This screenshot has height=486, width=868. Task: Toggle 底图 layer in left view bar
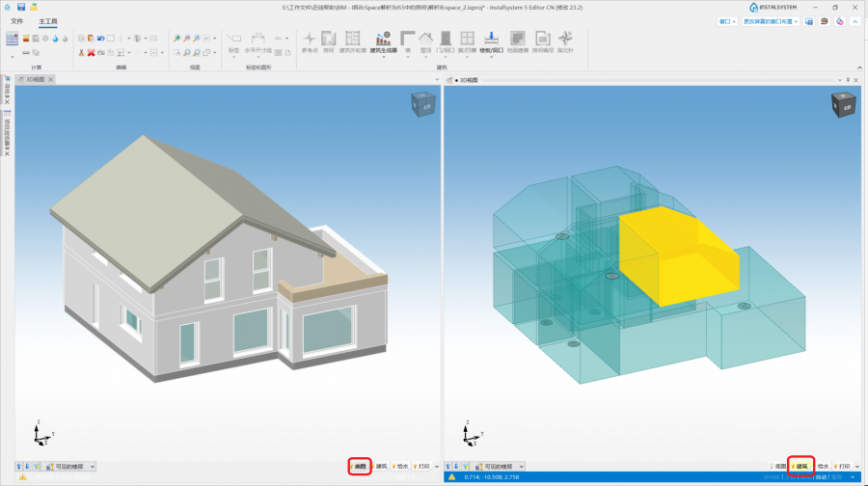[x=359, y=466]
